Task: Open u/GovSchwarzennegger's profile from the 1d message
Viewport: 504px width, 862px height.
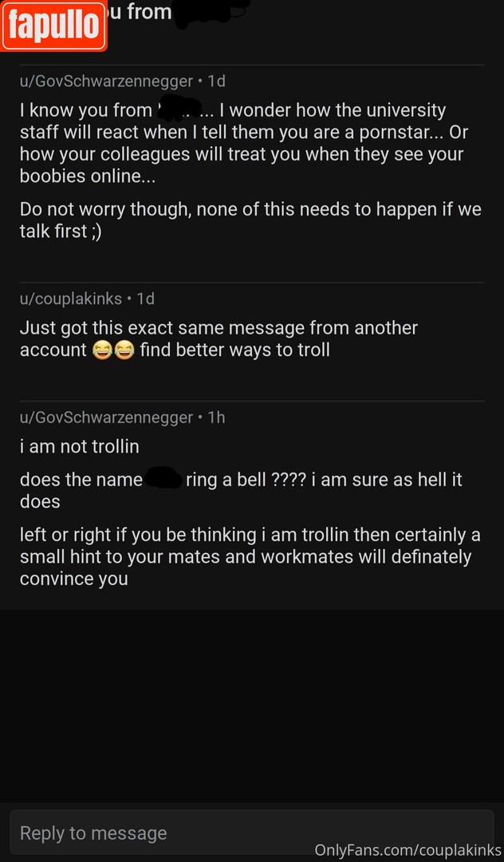Action: (106, 81)
